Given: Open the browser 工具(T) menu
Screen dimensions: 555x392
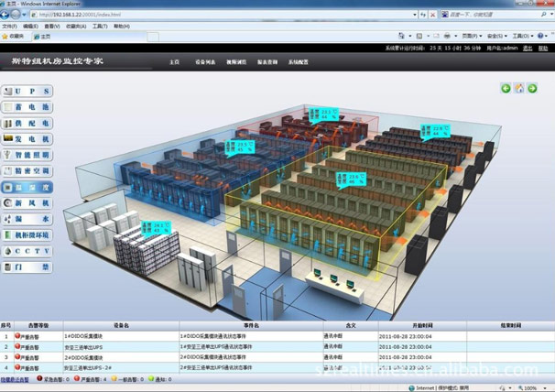Looking at the screenshot, I should coord(100,27).
